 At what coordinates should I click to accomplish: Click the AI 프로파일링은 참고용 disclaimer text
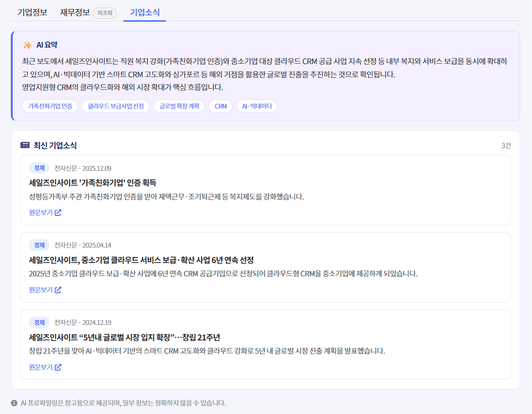click(123, 403)
